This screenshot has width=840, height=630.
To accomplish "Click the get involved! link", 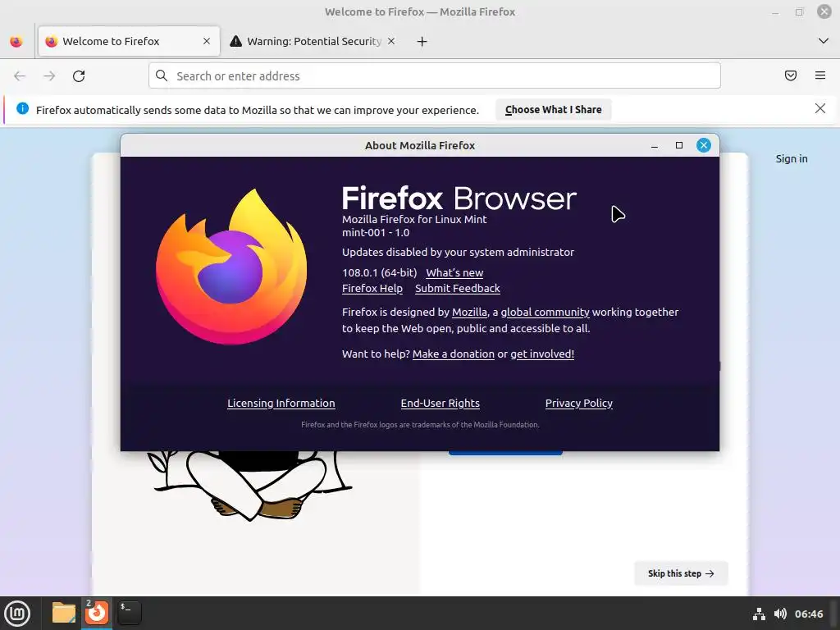I will [542, 354].
